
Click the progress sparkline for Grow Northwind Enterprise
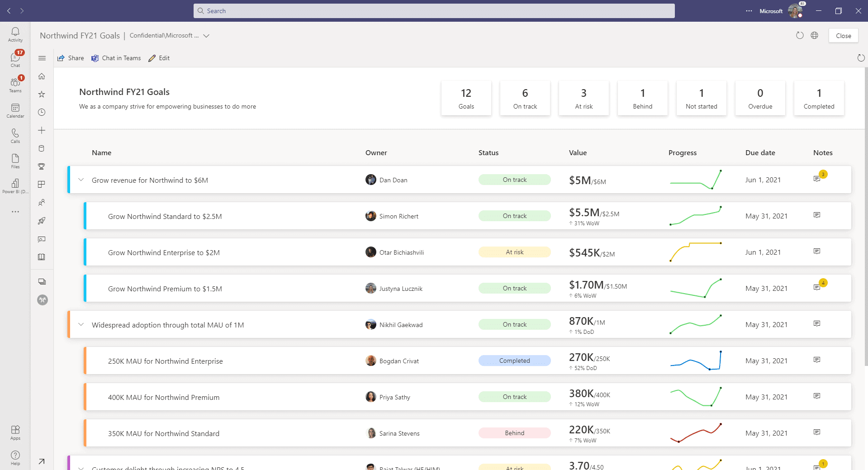(696, 252)
